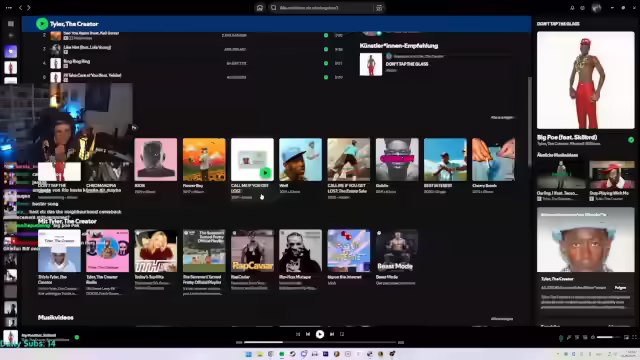Expand the system tray hidden icons chevron

click(x=558, y=354)
